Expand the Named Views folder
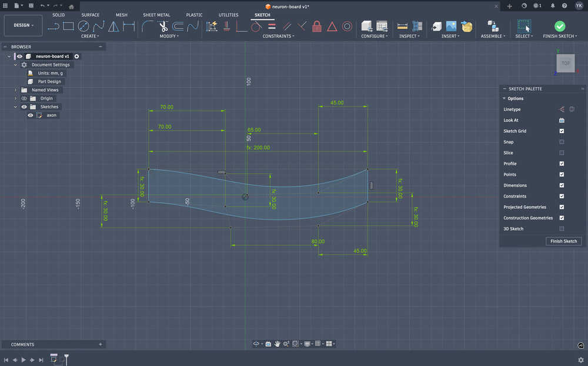 [x=16, y=90]
